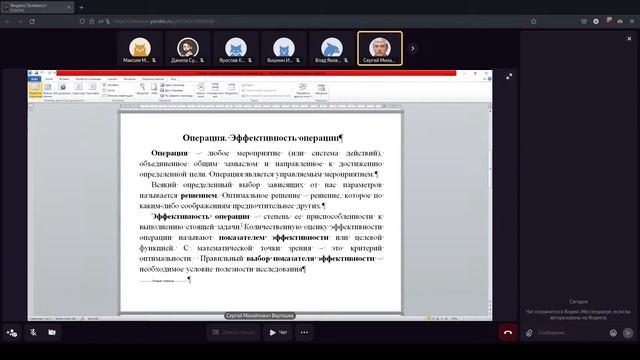Open Разметка страницы ribbon tab in Word
Image resolution: width=640 pixels, height=360 pixels.
coord(88,79)
